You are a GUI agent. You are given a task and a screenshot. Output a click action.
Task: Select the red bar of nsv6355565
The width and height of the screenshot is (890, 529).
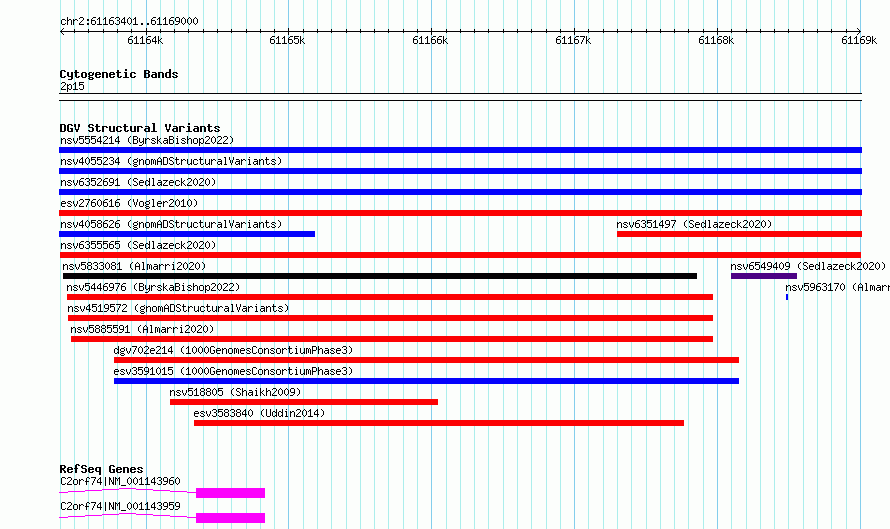460,255
